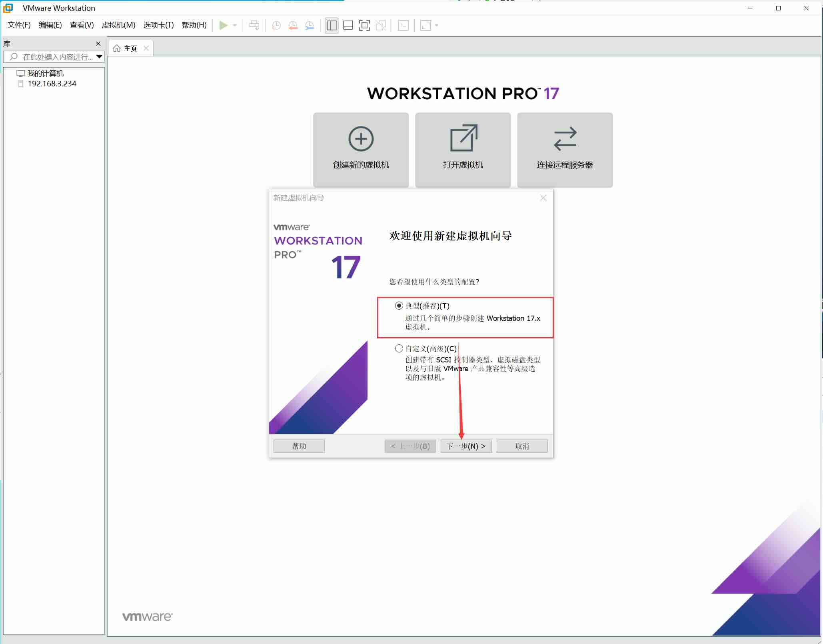Viewport: 823px width, 644px height.
Task: Select the 192.168.3.234 server entry
Action: (47, 84)
